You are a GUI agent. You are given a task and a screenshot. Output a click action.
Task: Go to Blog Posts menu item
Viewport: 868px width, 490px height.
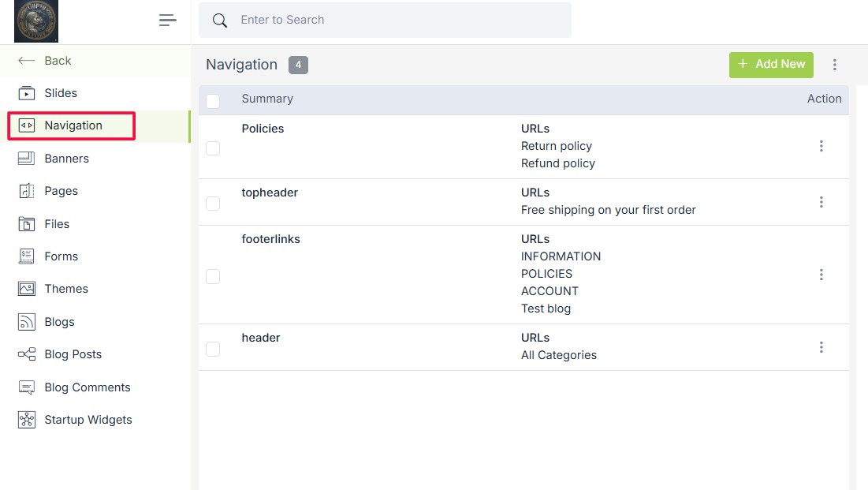tap(73, 354)
